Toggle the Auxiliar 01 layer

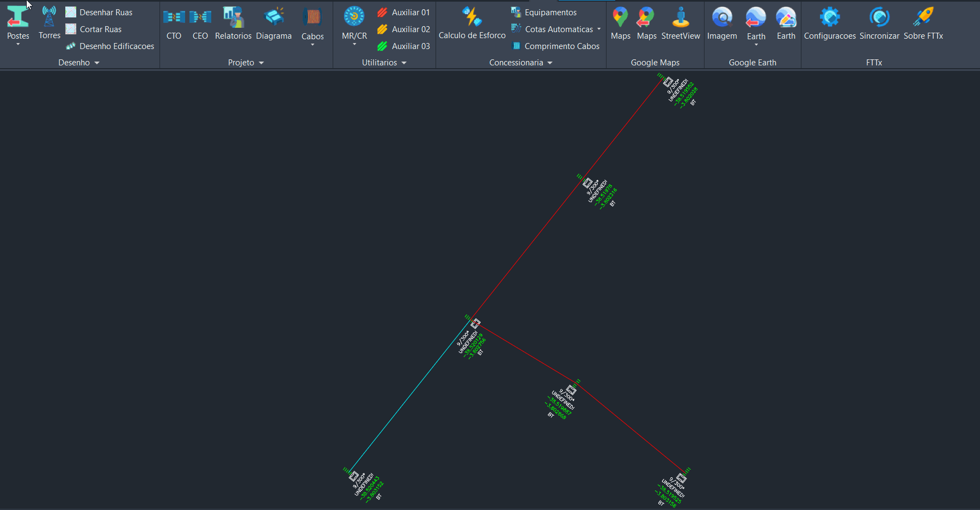pyautogui.click(x=403, y=12)
